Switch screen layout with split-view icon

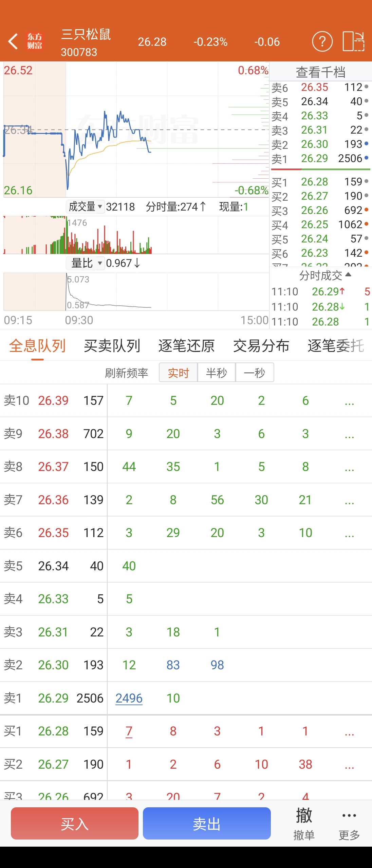[x=353, y=41]
